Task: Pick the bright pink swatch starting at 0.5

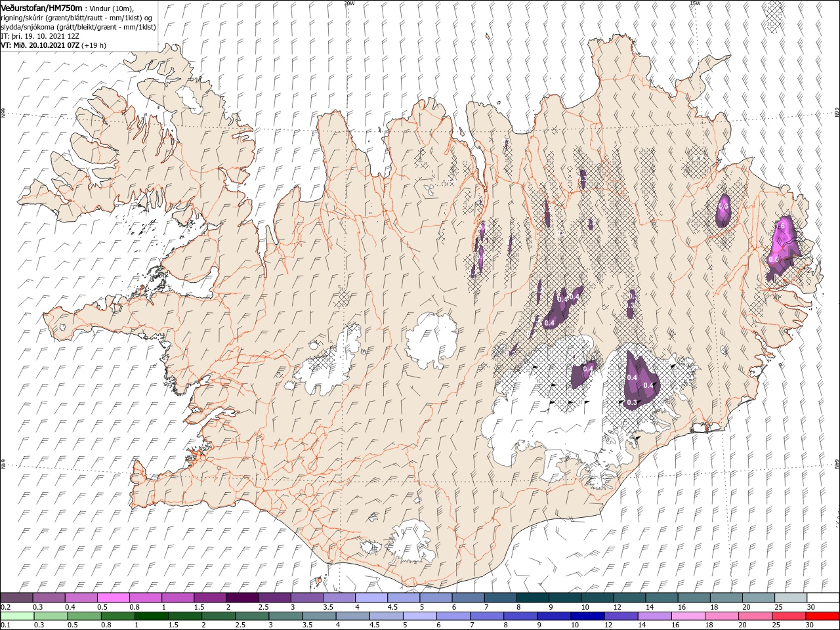Action: (113, 598)
